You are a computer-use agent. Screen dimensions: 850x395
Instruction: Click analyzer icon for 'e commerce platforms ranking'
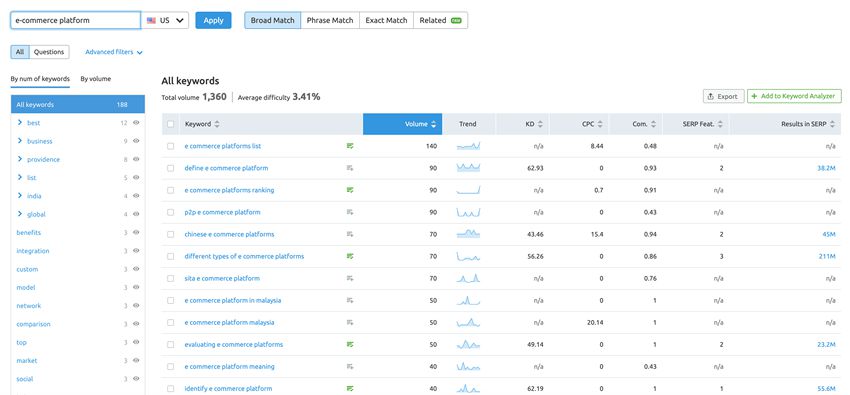click(350, 190)
